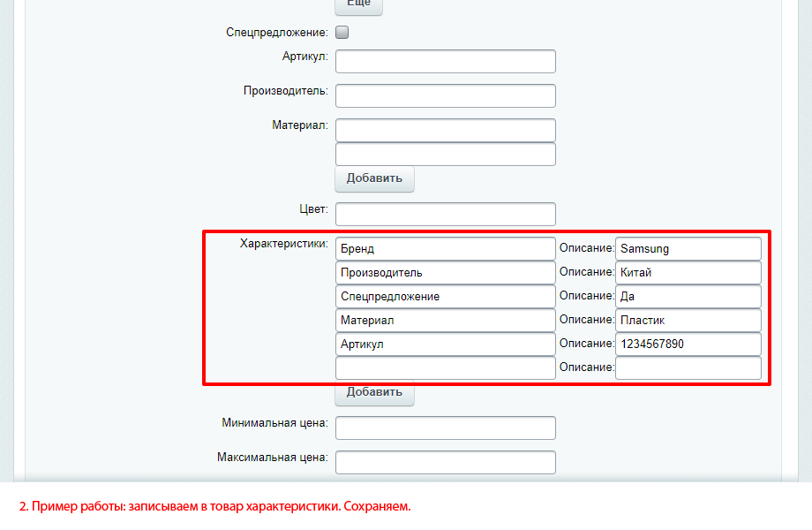The height and width of the screenshot is (530, 812).
Task: Click the Ещё button at the top
Action: click(x=357, y=5)
